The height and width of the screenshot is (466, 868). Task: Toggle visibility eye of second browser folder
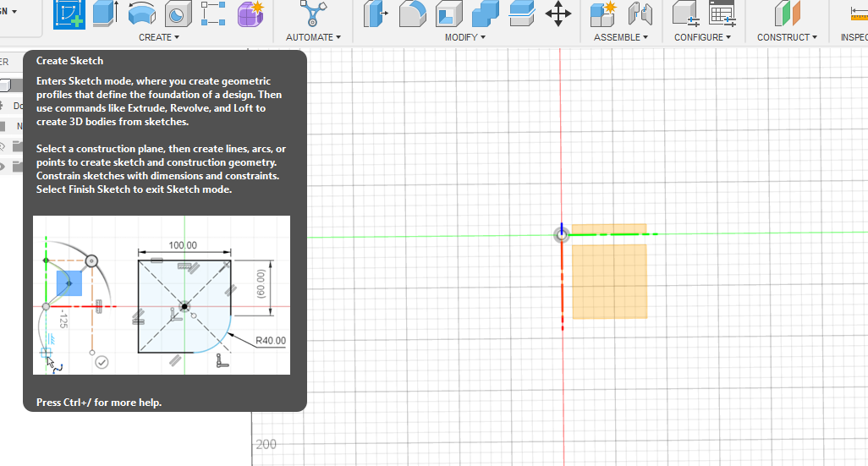tap(3, 167)
